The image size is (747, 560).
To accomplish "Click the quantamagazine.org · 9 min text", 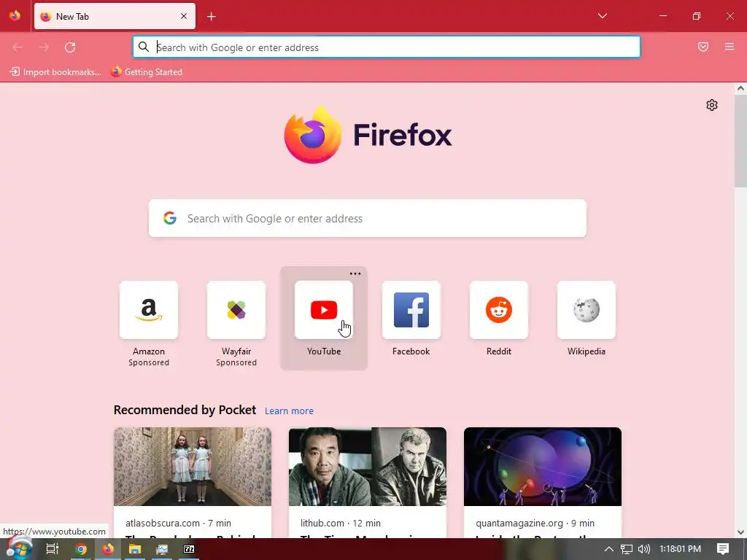I will point(535,523).
